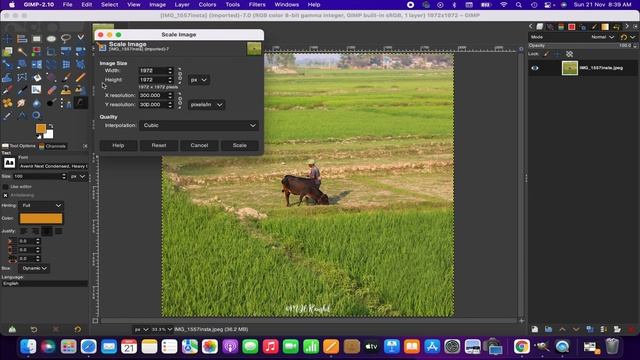Viewport: 640px width, 360px height.
Task: Select the Paintbrush tool
Action: [x=66, y=77]
